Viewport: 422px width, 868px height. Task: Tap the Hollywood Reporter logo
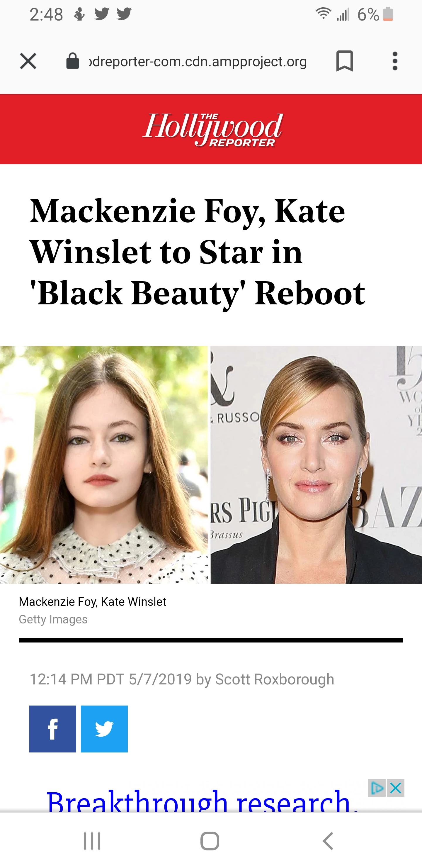point(213,129)
